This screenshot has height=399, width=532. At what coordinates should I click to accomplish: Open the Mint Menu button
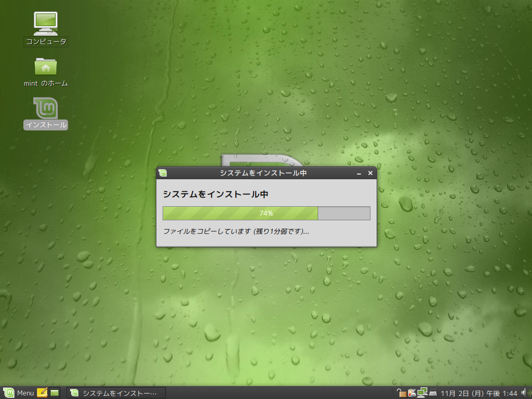[x=19, y=393]
